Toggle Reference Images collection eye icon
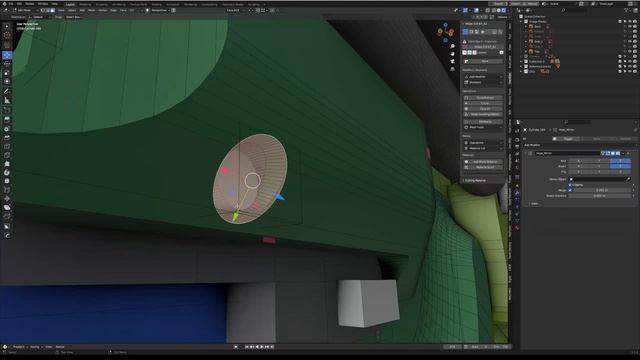Image resolution: width=640 pixels, height=360 pixels. click(629, 66)
